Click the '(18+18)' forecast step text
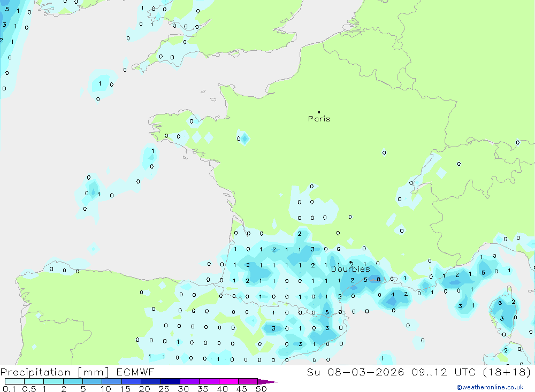The width and height of the screenshot is (535, 392). (507, 372)
